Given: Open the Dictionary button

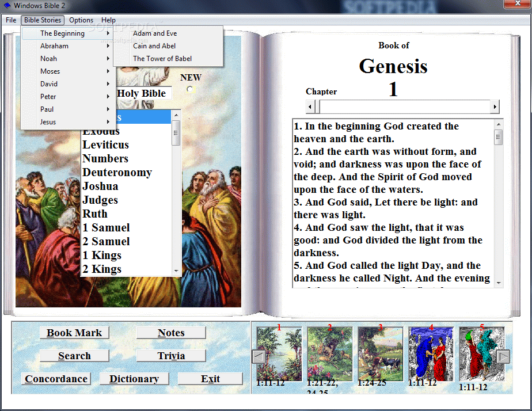Looking at the screenshot, I should pyautogui.click(x=134, y=379).
